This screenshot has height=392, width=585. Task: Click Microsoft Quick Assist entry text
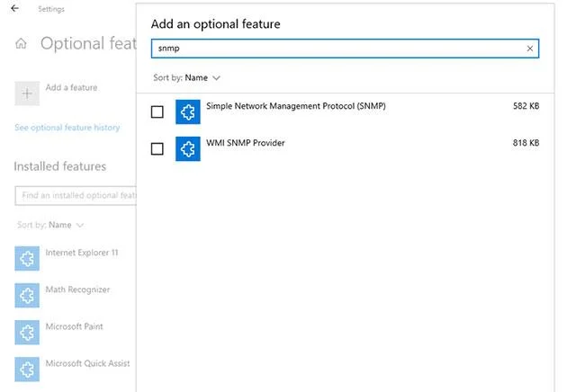87,363
